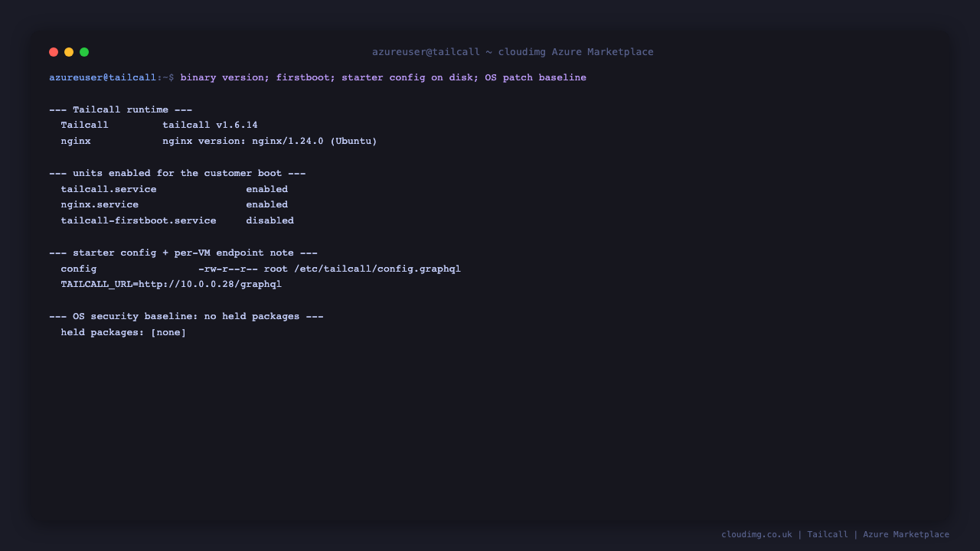
Task: Click the '--- Tailcall runtime ---' heading
Action: (x=121, y=110)
